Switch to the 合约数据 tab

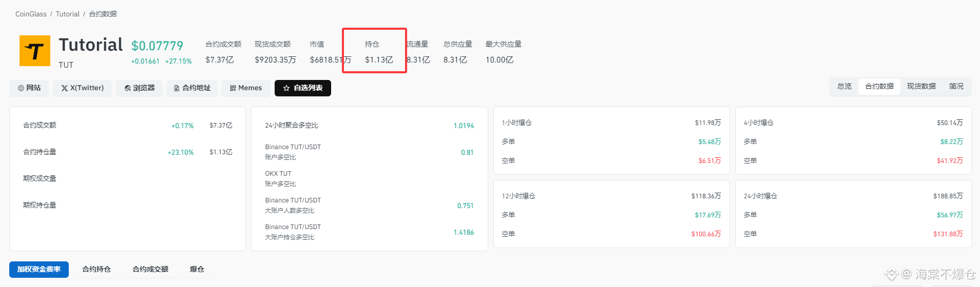[879, 86]
